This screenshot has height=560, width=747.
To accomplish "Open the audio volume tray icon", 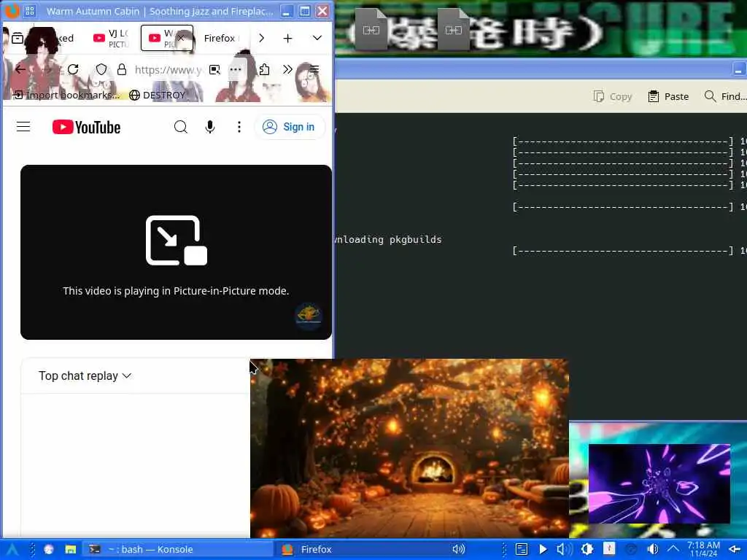I will (x=565, y=550).
